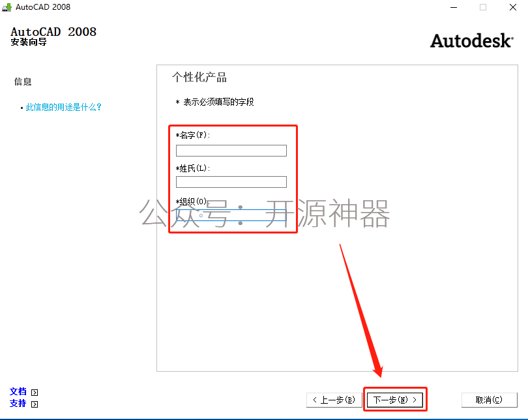Screen dimensions: 528x420
Task: Click the 信息 sidebar heading
Action: [x=23, y=82]
